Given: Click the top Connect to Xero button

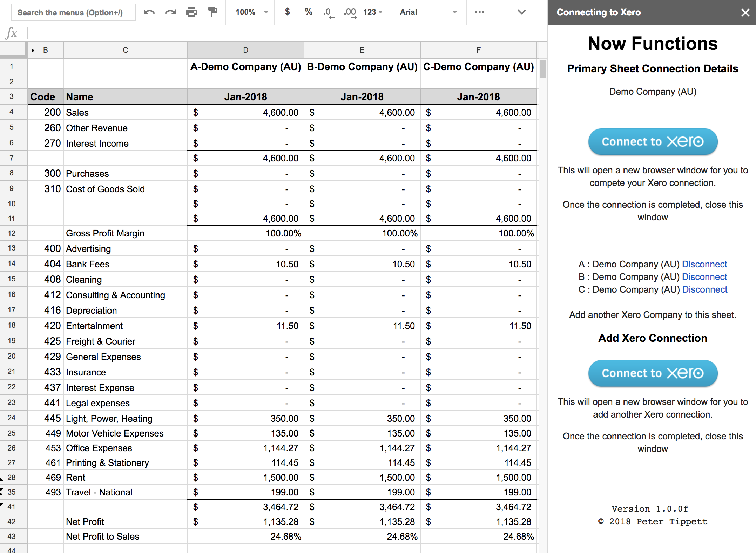Looking at the screenshot, I should [x=653, y=142].
